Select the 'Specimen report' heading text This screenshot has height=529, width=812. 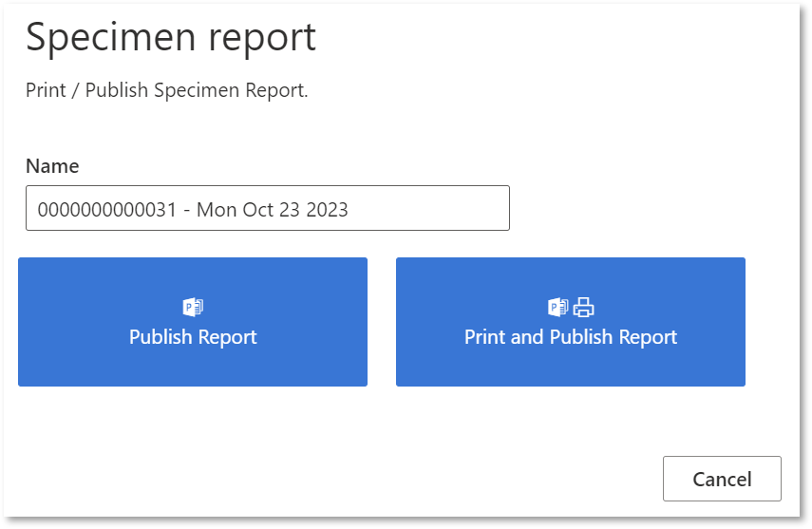[x=171, y=37]
